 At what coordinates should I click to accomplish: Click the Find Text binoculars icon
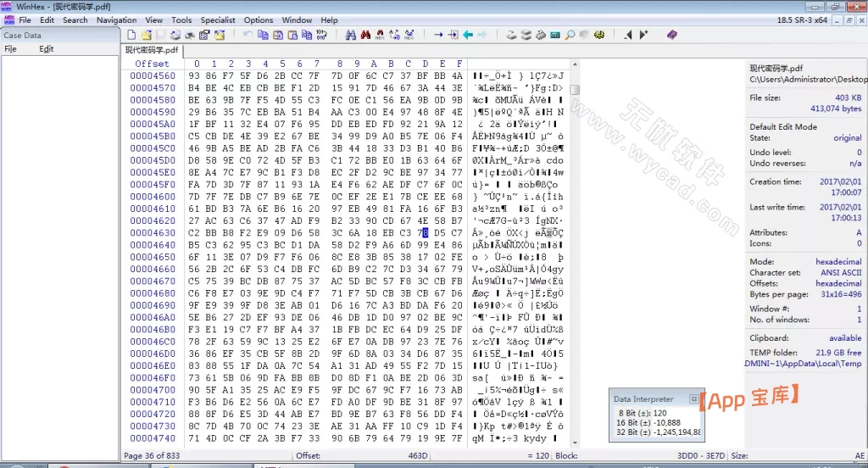[351, 35]
